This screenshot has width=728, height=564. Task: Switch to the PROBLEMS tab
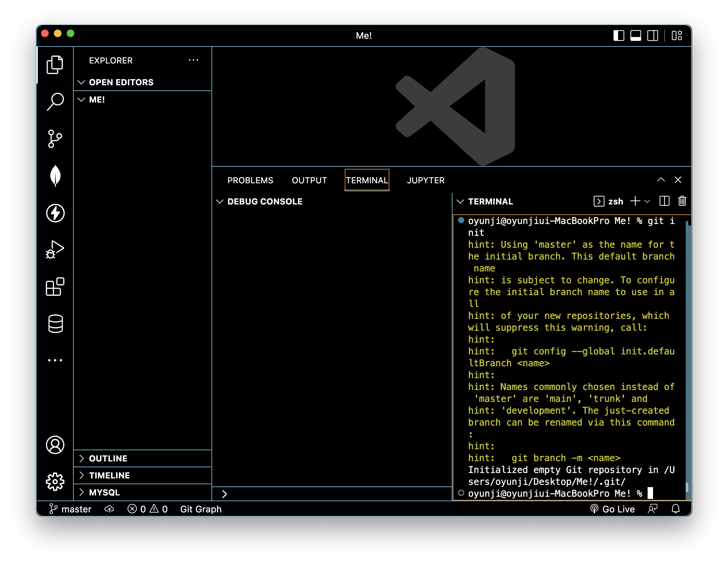point(250,180)
